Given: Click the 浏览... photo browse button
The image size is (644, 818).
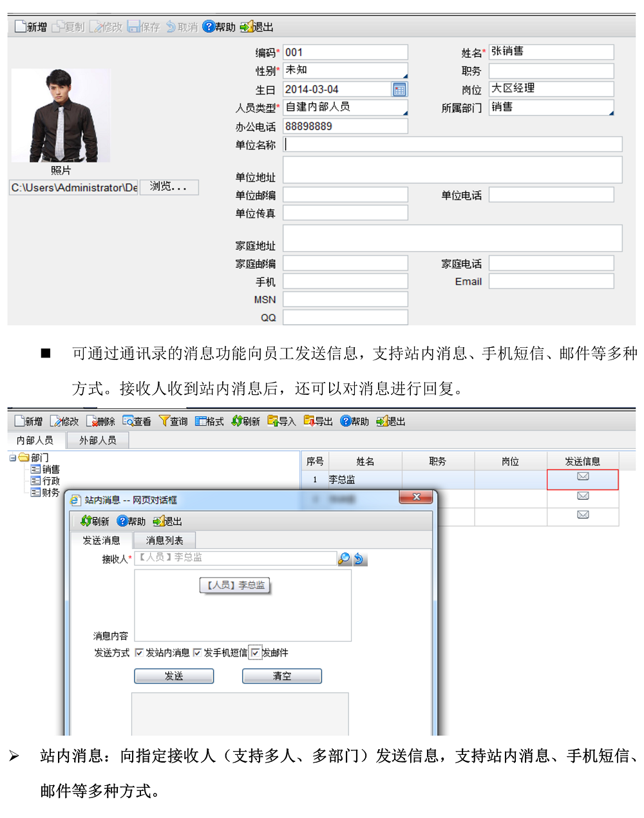Looking at the screenshot, I should tap(169, 187).
